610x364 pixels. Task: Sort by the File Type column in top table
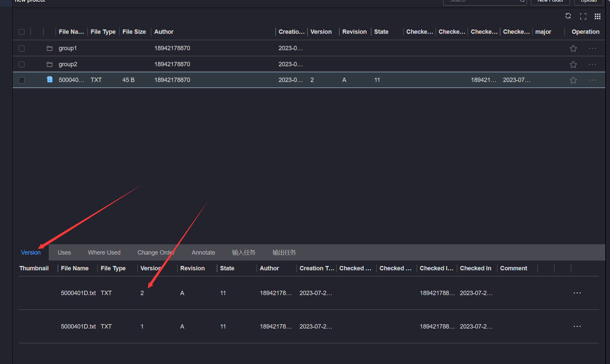click(x=103, y=32)
